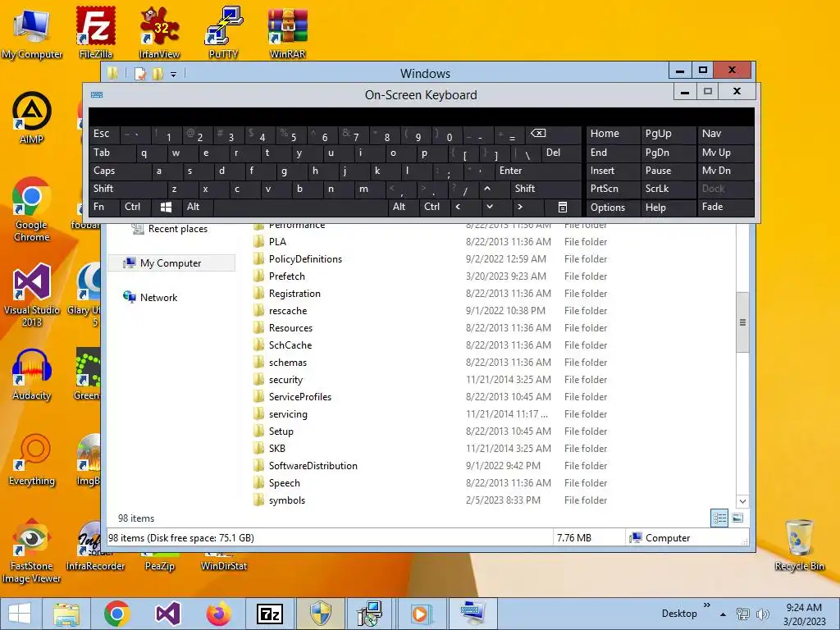Viewport: 840px width, 630px height.
Task: Open the WinRAR desktop shortcut
Action: click(x=288, y=32)
